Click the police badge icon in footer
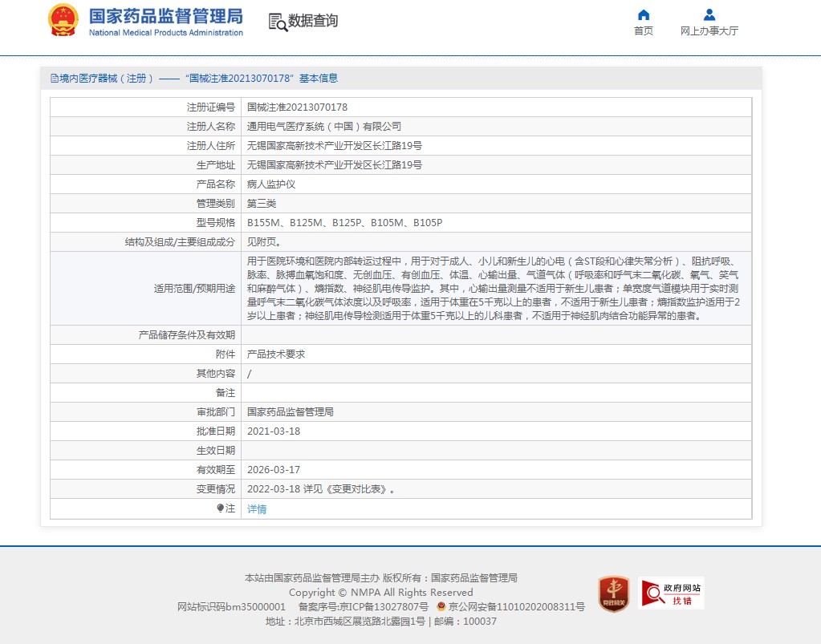821x644 pixels. coord(441,607)
